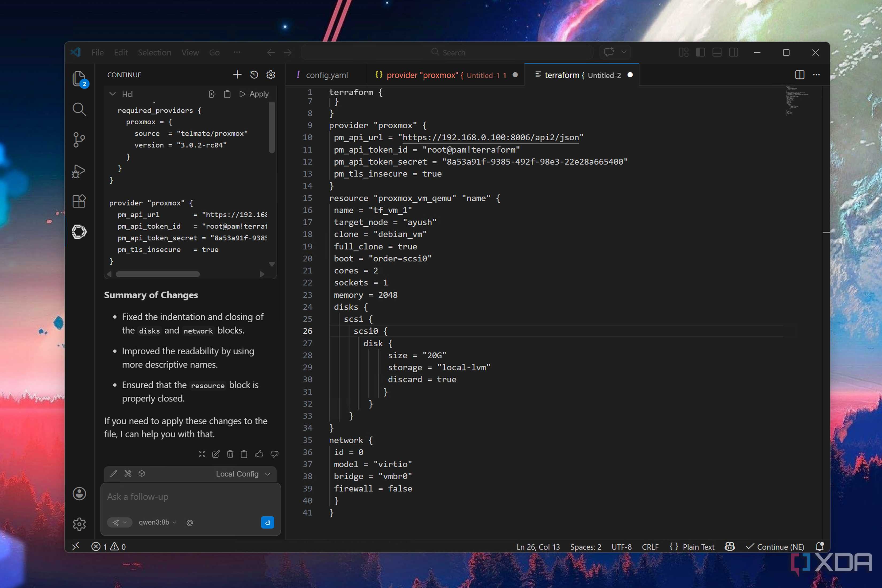Screen dimensions: 882x588
Task: Show more menu bar items
Action: [237, 52]
